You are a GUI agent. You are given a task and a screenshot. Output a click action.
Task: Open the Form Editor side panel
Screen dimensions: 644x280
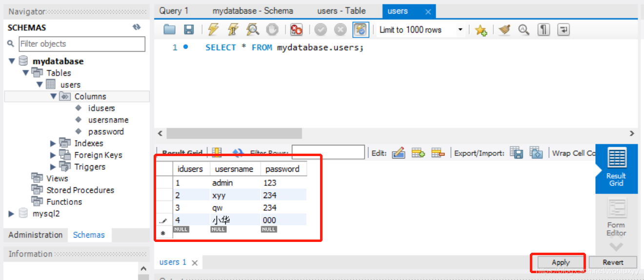click(x=616, y=218)
